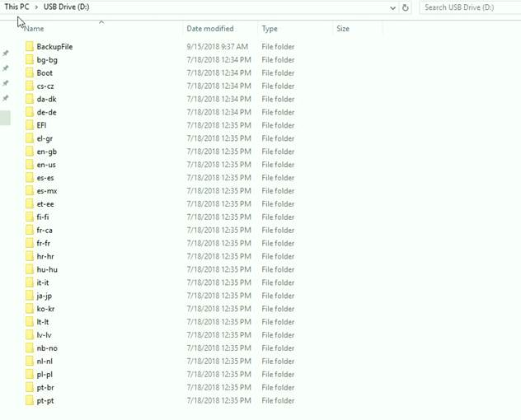Click the File folder type of ja-jp
The height and width of the screenshot is (420, 521).
click(278, 296)
